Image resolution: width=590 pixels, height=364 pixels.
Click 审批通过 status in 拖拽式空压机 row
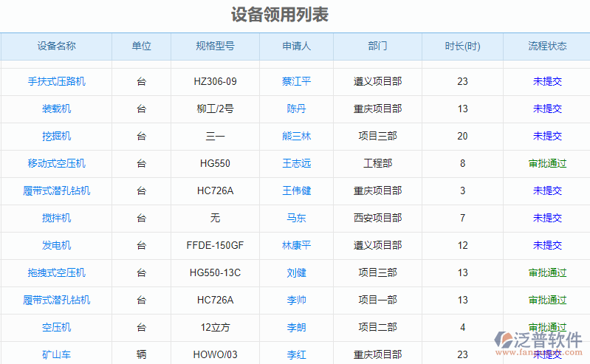coord(547,272)
